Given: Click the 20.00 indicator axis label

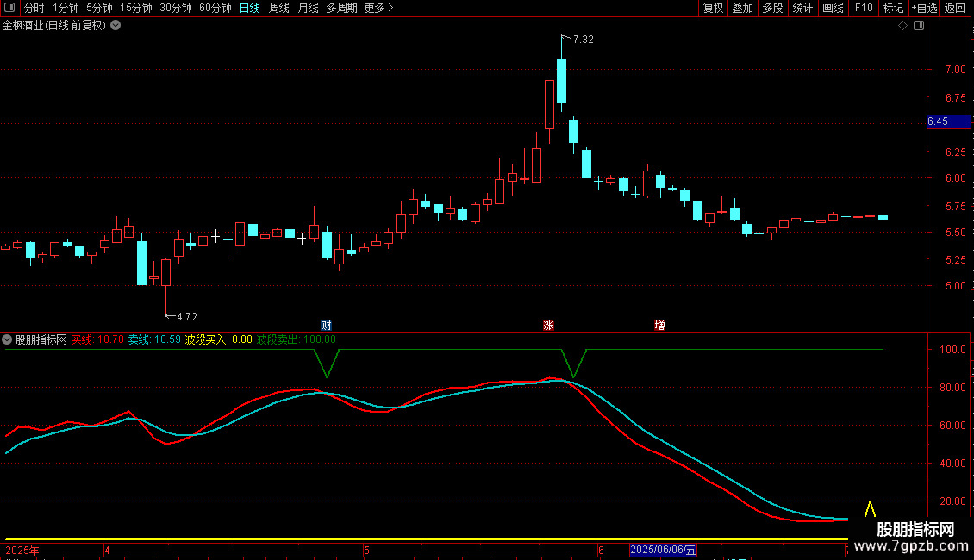Looking at the screenshot, I should (952, 501).
